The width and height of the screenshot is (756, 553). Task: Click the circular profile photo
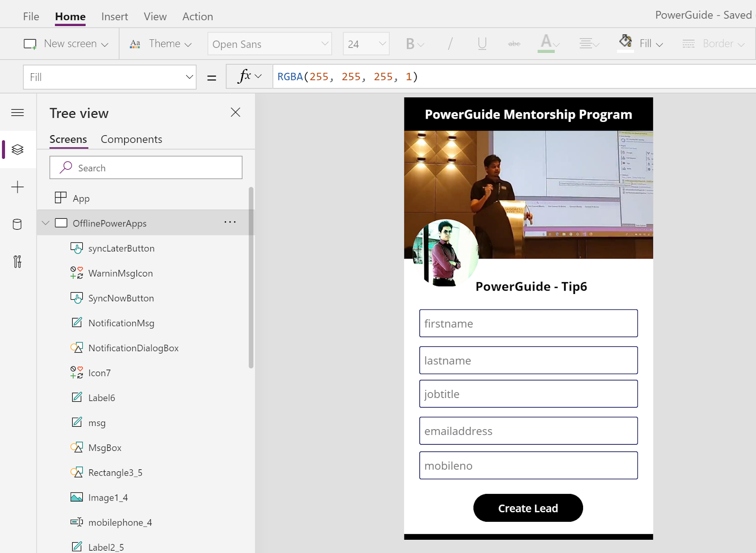pyautogui.click(x=446, y=253)
